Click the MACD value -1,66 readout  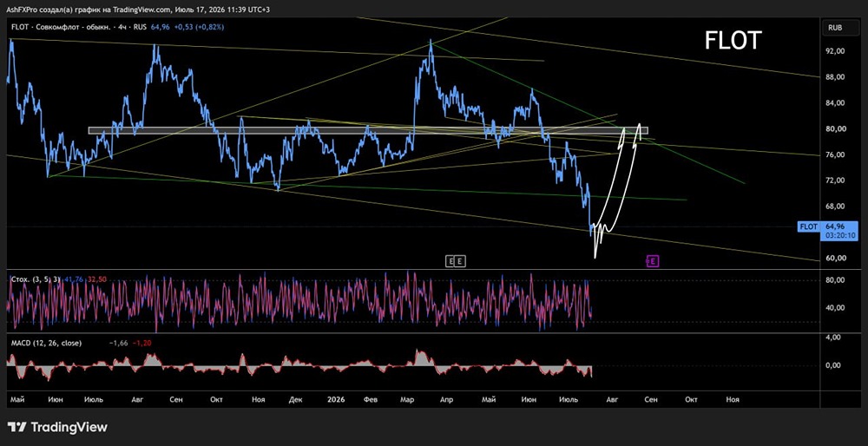click(118, 343)
